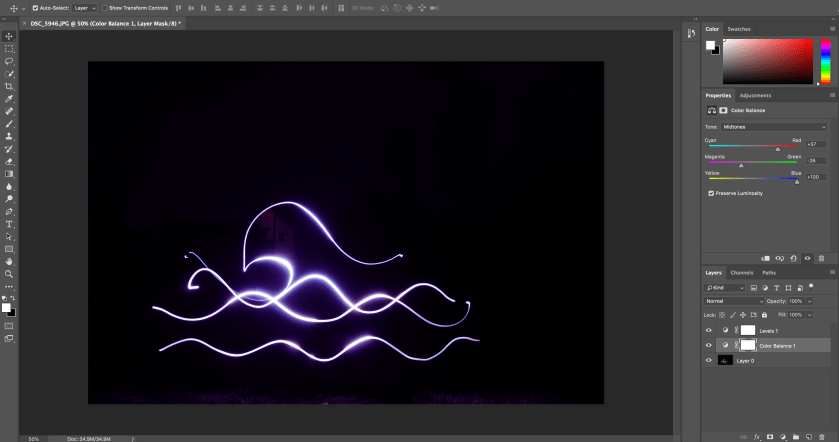Open the Auto-Select Layer dropdown
Viewport: 839px width, 442px height.
coord(85,8)
